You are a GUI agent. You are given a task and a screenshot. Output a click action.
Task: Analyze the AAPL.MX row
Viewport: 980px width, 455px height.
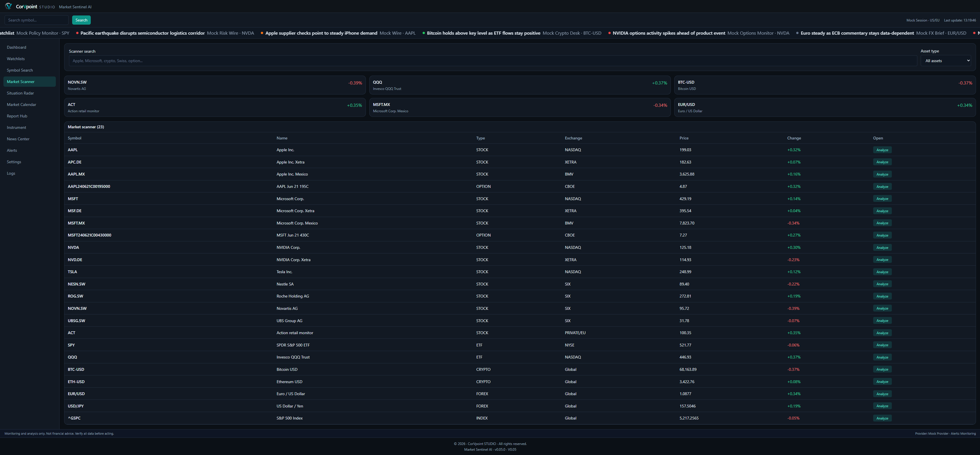coord(882,174)
